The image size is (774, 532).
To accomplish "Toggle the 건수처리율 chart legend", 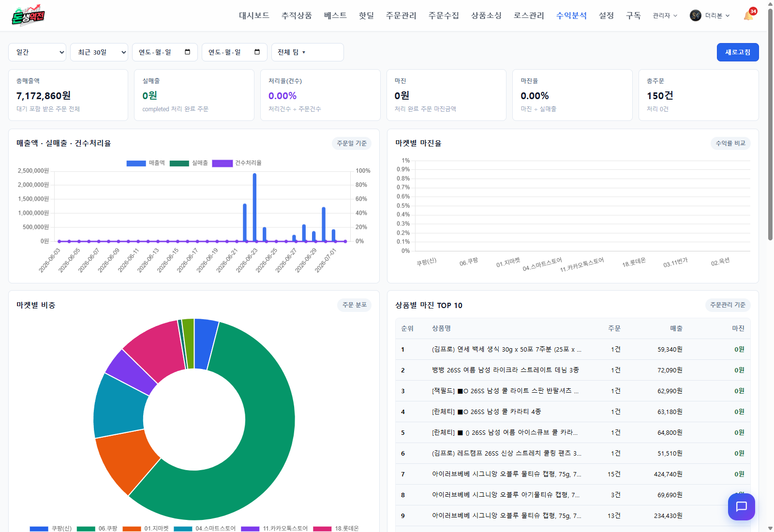I will [237, 163].
